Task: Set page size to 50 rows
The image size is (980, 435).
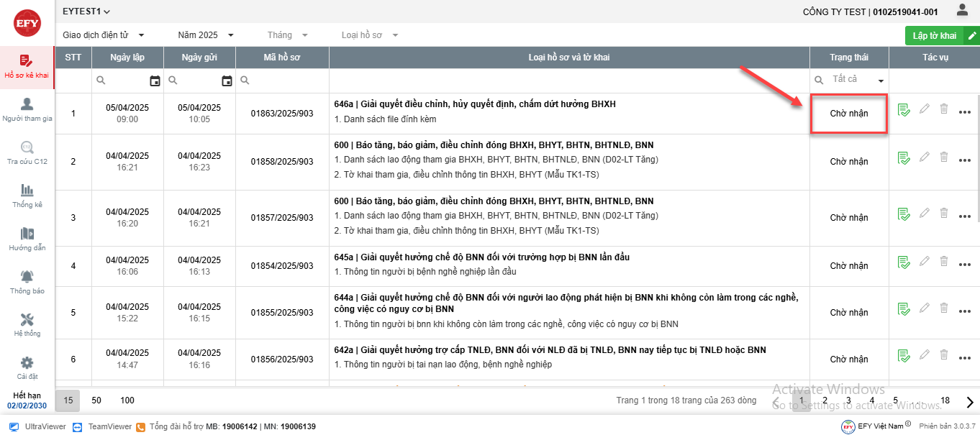Action: pyautogui.click(x=96, y=400)
